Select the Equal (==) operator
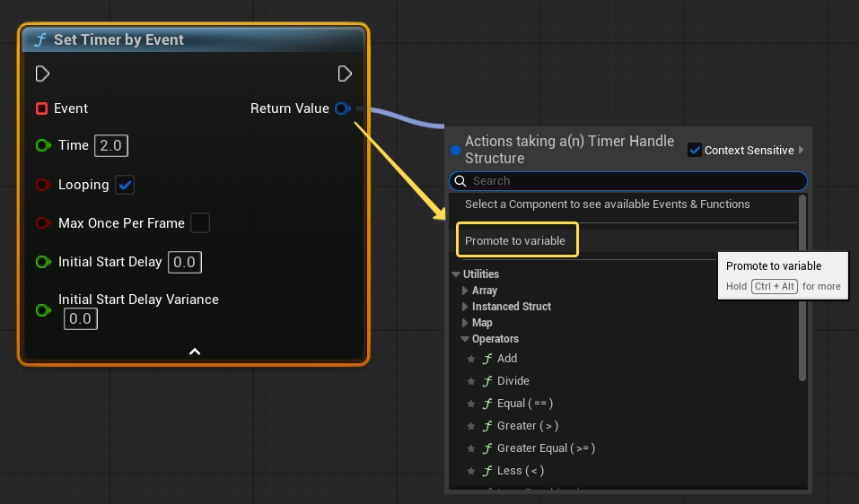Image resolution: width=859 pixels, height=504 pixels. pos(524,404)
